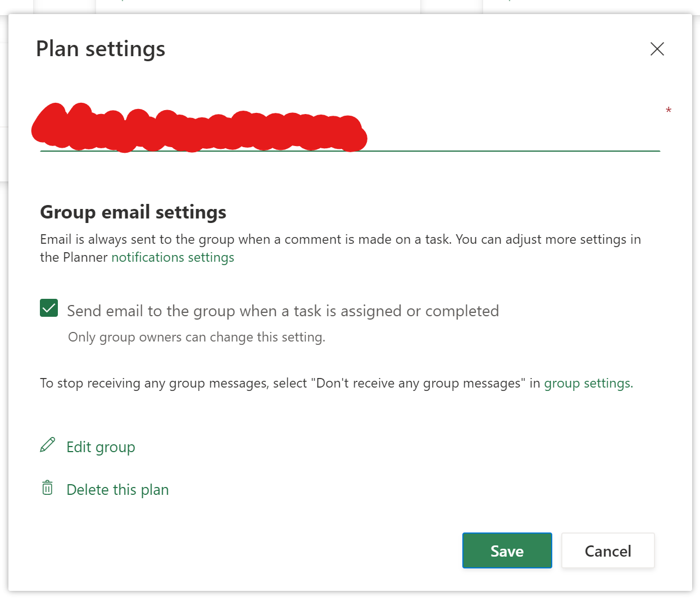This screenshot has height=601, width=700.
Task: Click the pencil icon beside Edit group
Action: [48, 445]
